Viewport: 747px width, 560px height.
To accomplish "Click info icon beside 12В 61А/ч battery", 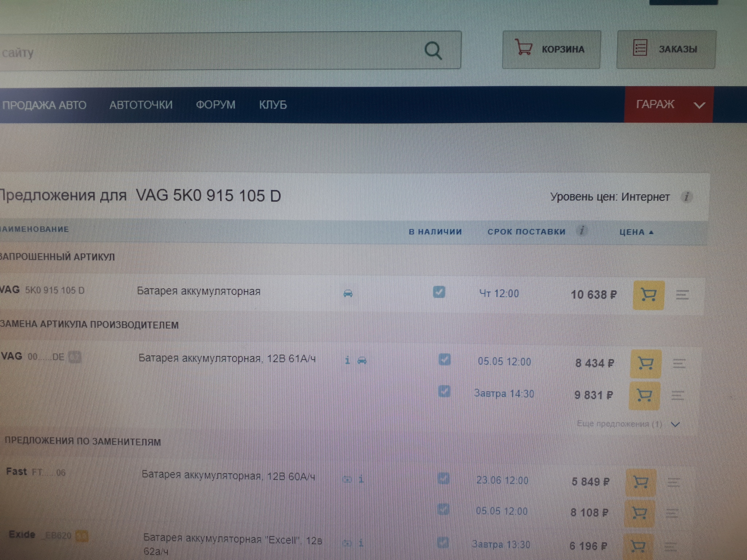I will 347,361.
